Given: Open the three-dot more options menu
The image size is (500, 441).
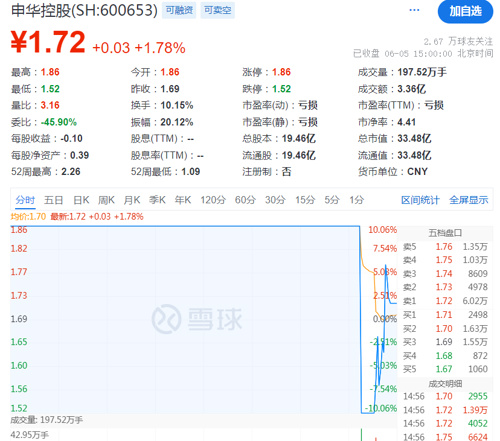Looking at the screenshot, I should click(414, 10).
